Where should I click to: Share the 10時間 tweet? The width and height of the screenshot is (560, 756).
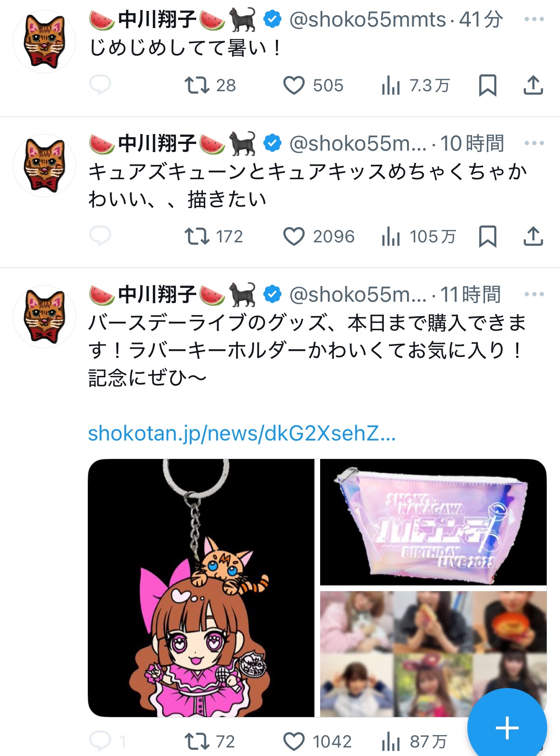point(533,237)
